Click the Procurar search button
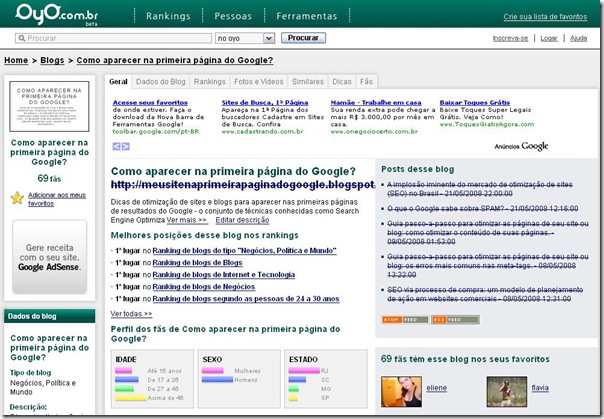 (303, 38)
